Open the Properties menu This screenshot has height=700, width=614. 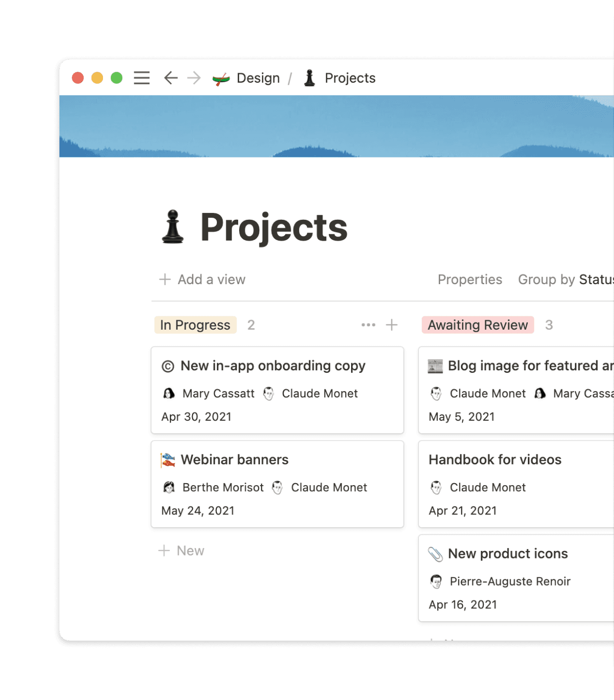pos(469,280)
